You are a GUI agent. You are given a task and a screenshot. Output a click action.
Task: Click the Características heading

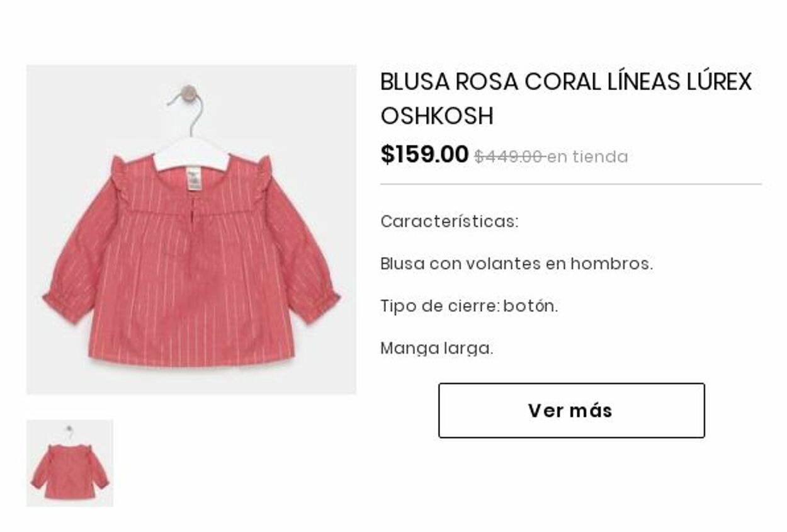coord(450,222)
